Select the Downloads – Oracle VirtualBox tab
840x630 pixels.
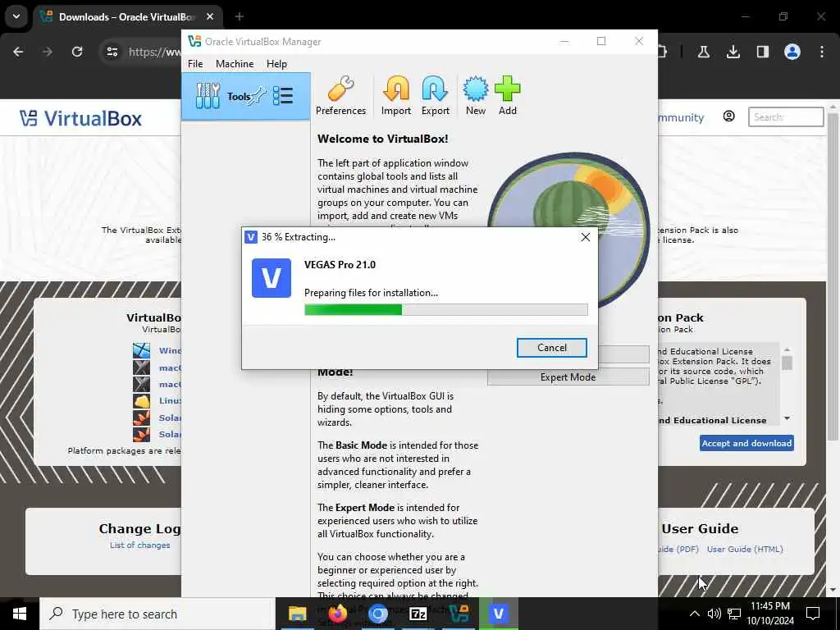127,17
